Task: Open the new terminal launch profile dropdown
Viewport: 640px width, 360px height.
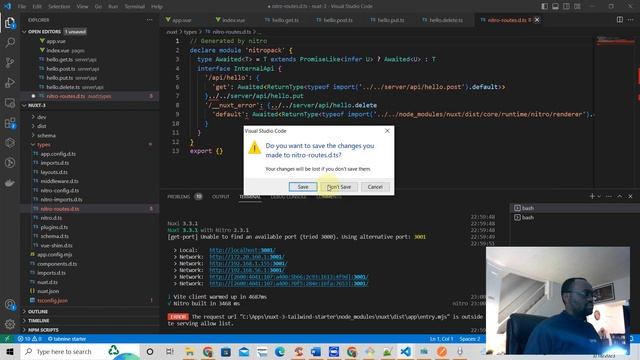Action: point(599,196)
